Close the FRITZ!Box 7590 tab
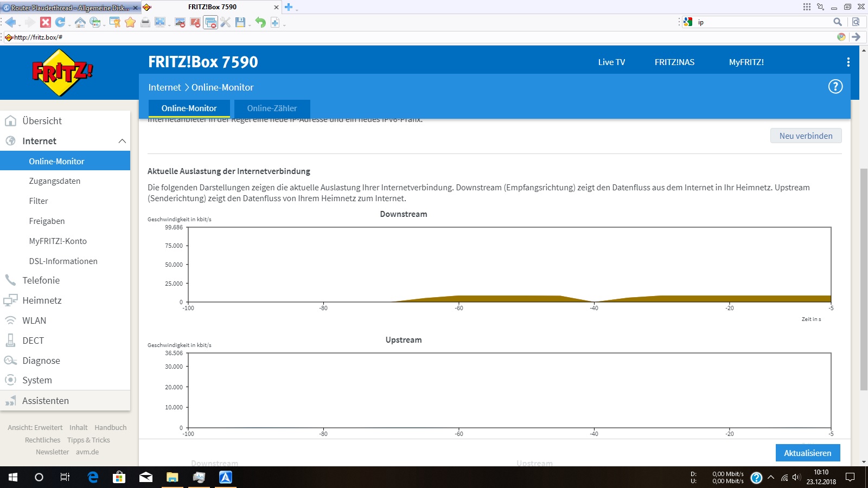868x488 pixels. tap(276, 8)
